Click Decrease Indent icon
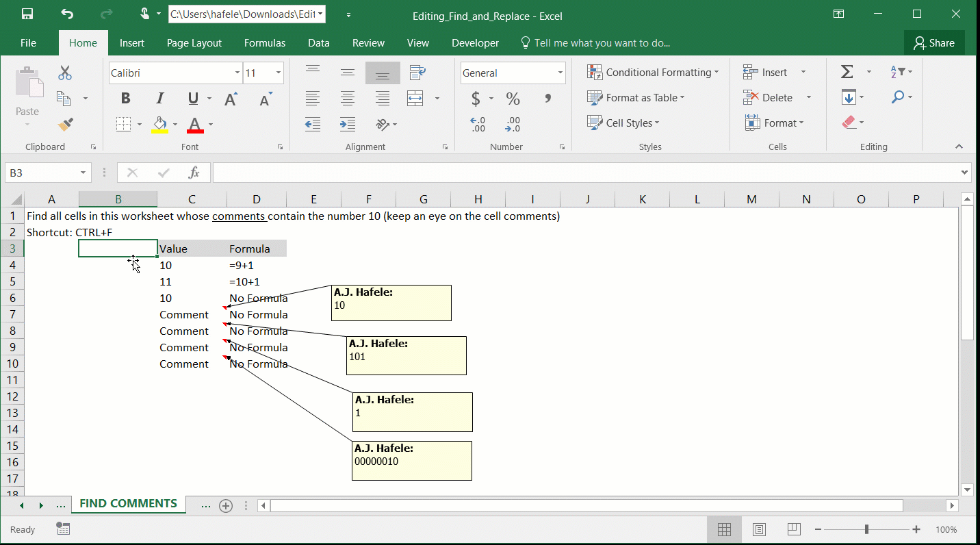This screenshot has height=545, width=980. 313,125
